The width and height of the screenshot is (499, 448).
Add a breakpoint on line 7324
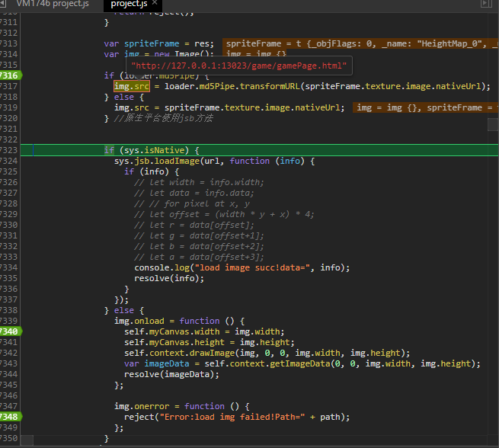coord(9,161)
